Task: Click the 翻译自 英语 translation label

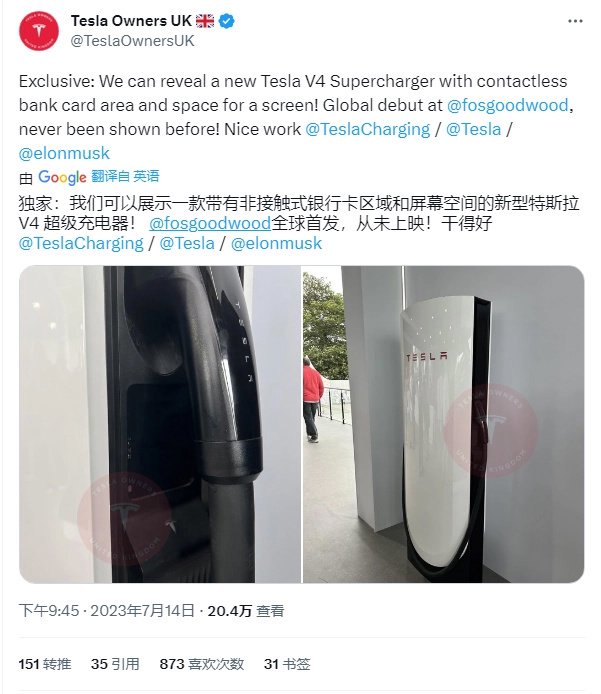Action: (125, 176)
